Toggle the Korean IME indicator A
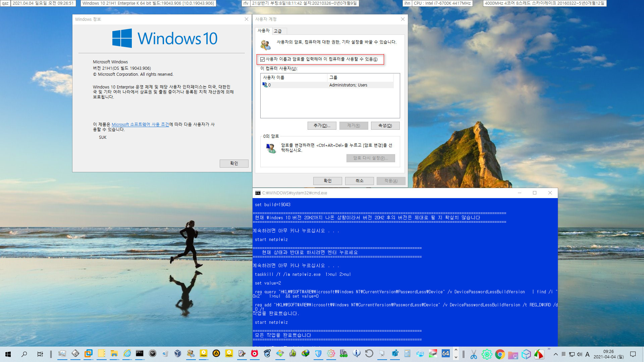The height and width of the screenshot is (362, 644). tap(587, 354)
